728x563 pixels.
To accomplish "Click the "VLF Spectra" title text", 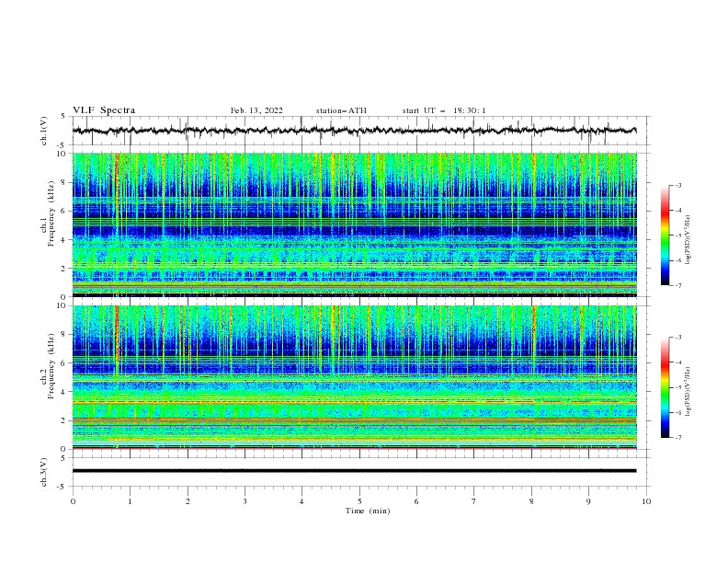I will [104, 110].
